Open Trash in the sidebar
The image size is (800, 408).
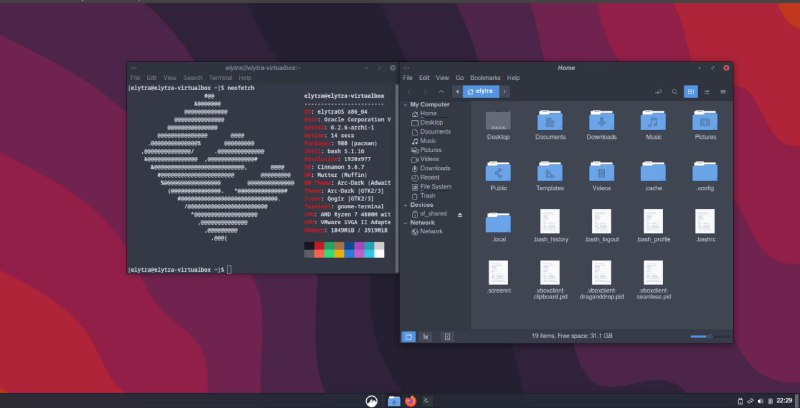428,196
